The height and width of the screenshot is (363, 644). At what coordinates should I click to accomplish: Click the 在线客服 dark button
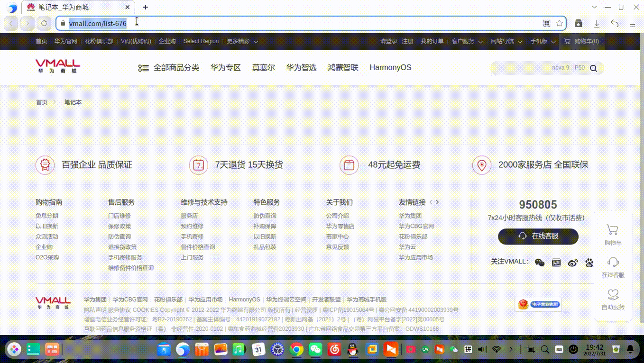(538, 236)
